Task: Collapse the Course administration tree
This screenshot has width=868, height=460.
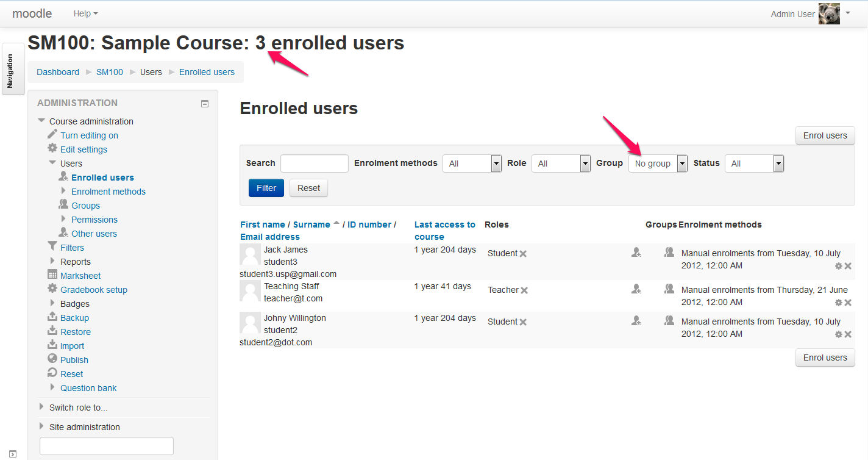Action: point(41,121)
